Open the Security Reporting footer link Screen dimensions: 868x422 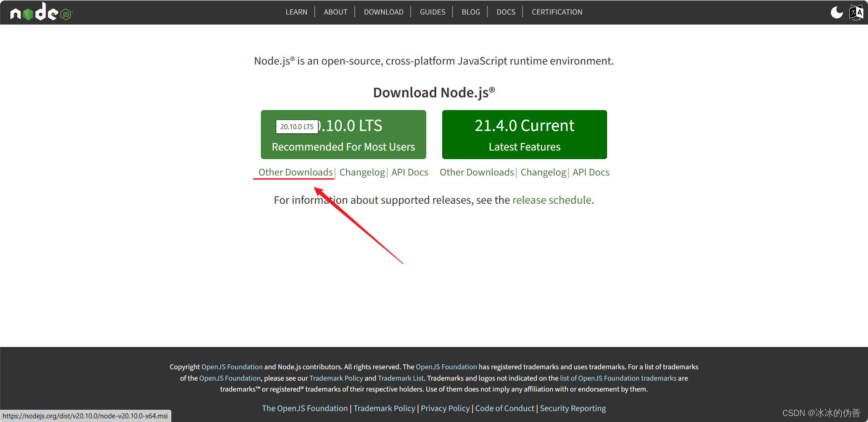573,408
